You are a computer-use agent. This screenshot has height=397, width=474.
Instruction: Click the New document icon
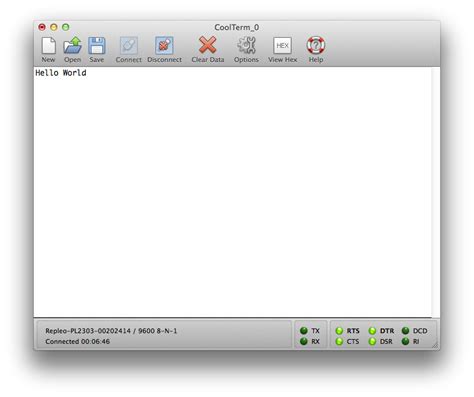tap(48, 45)
